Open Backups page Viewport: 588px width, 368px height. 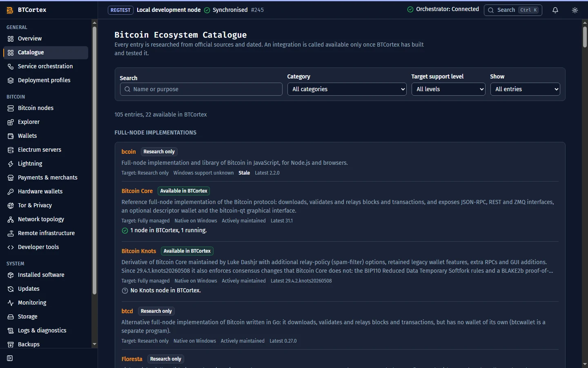coord(46,344)
